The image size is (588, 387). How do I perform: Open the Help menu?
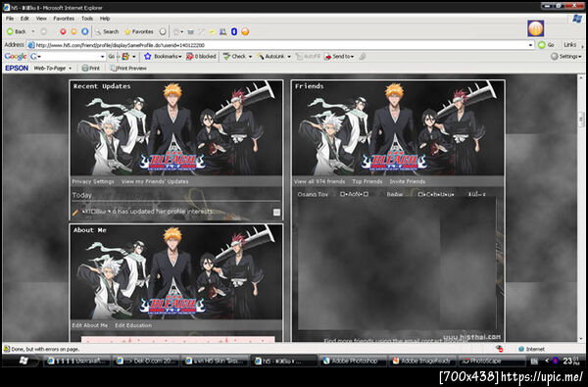[x=105, y=19]
